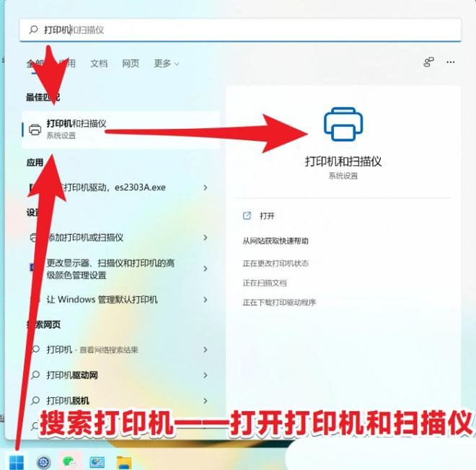This screenshot has width=476, height=470.
Task: Click the search options icon beside three dots
Action: [429, 63]
